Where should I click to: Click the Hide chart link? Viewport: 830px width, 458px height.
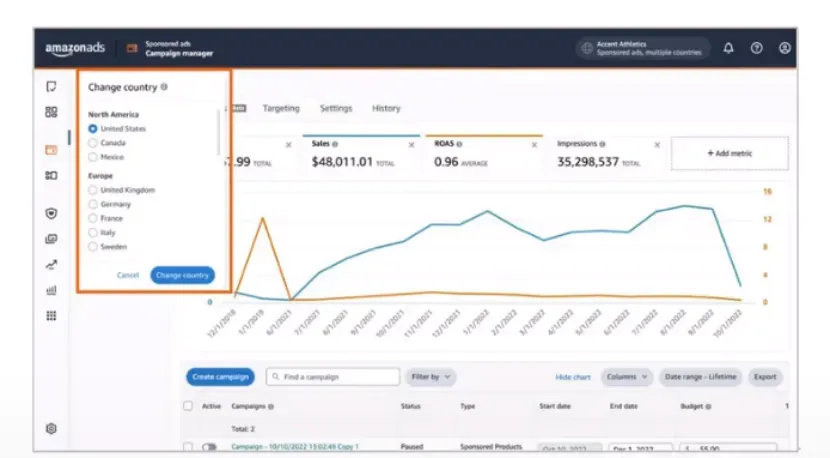[x=573, y=377]
